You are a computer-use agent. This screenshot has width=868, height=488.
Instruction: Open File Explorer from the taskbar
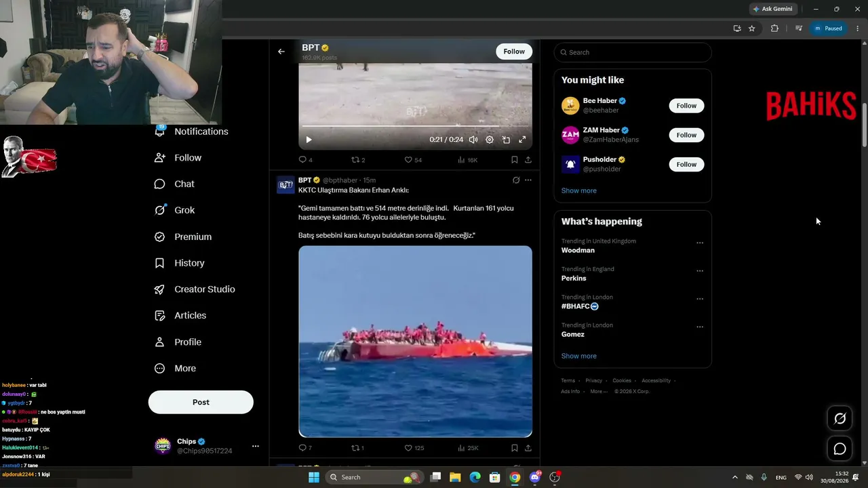455,477
